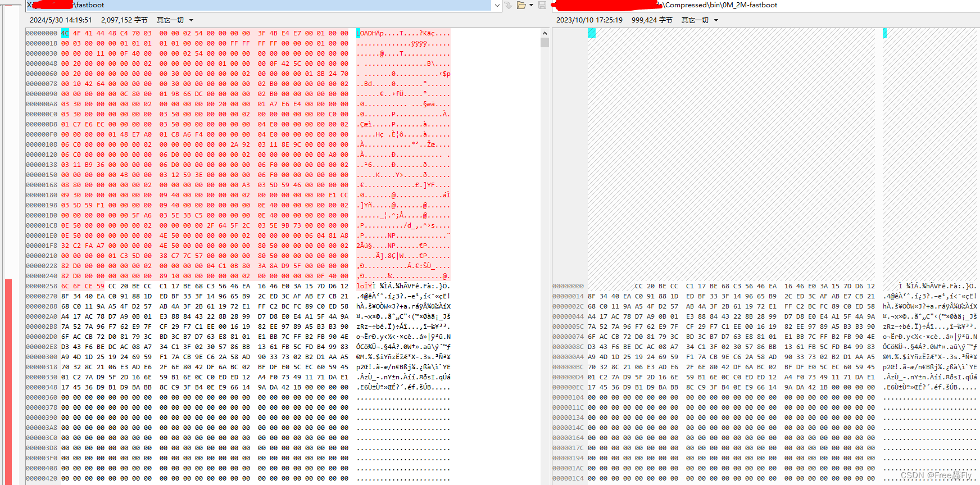Open the left pane 其它一切 encoding dropdown

[x=175, y=20]
